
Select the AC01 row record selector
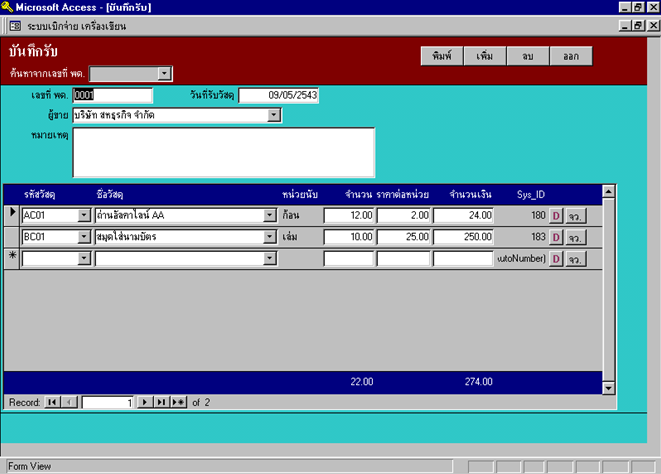point(12,215)
